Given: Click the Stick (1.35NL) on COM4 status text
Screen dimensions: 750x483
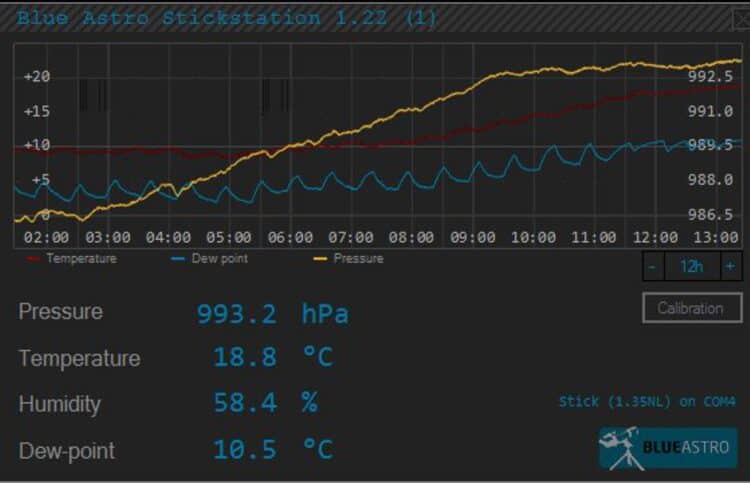Looking at the screenshot, I should (x=647, y=401).
